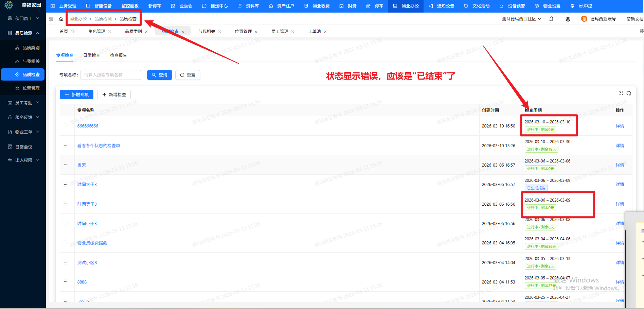Open the notification bell
Viewport: 644px width, 309px height.
(551, 19)
